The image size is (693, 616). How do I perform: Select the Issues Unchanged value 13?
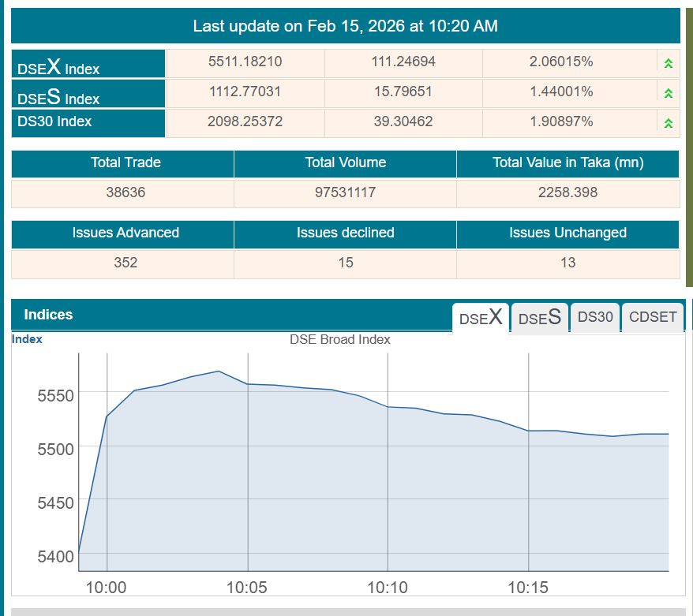point(568,263)
